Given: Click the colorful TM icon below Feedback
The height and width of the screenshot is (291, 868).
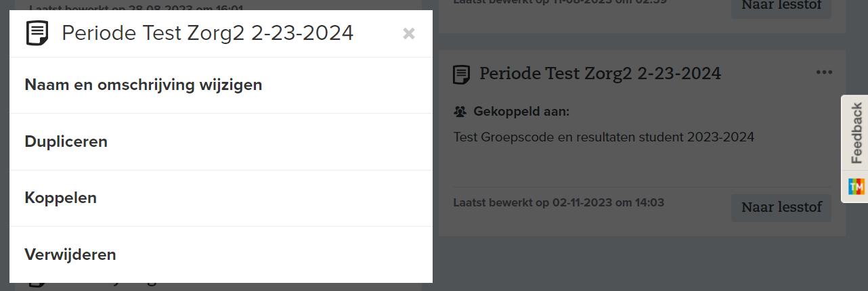Looking at the screenshot, I should coord(856,186).
